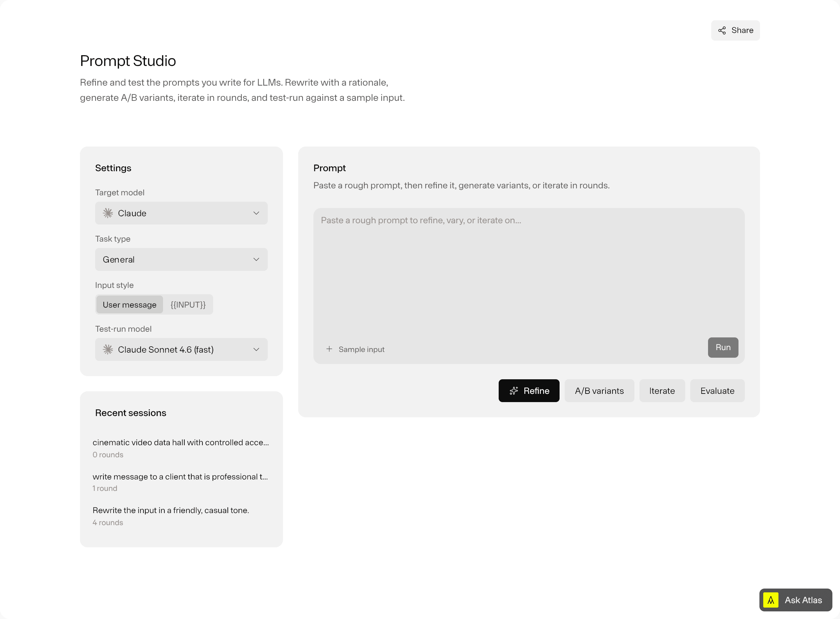Click the Prompt Studio page title

pyautogui.click(x=128, y=61)
